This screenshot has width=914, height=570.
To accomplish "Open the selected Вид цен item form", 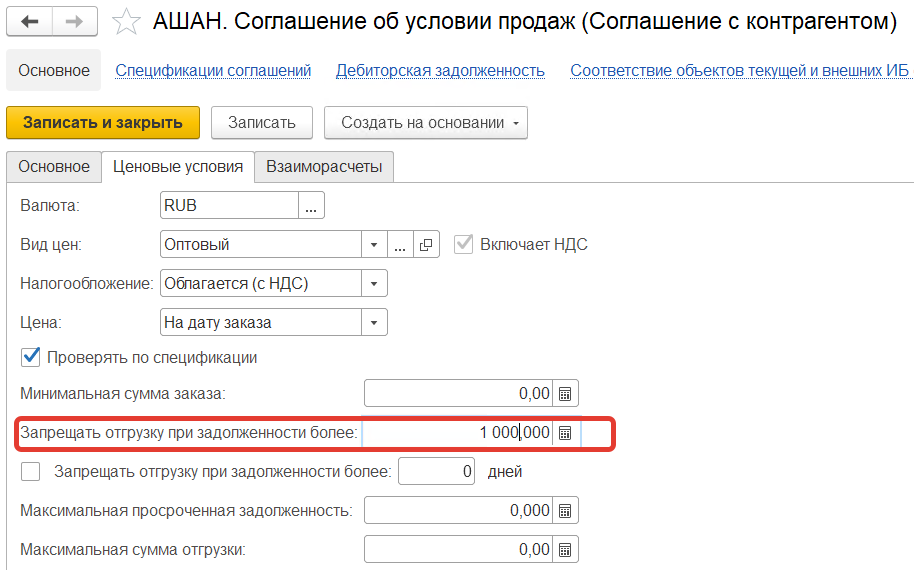I will click(x=426, y=245).
